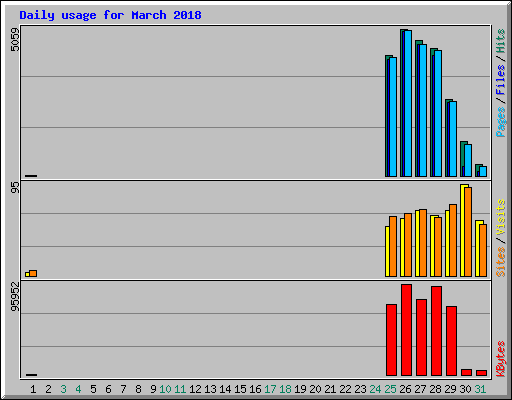Screen dimensions: 512x400
Task: Select day 12 on the date axis
Action: coord(195,389)
